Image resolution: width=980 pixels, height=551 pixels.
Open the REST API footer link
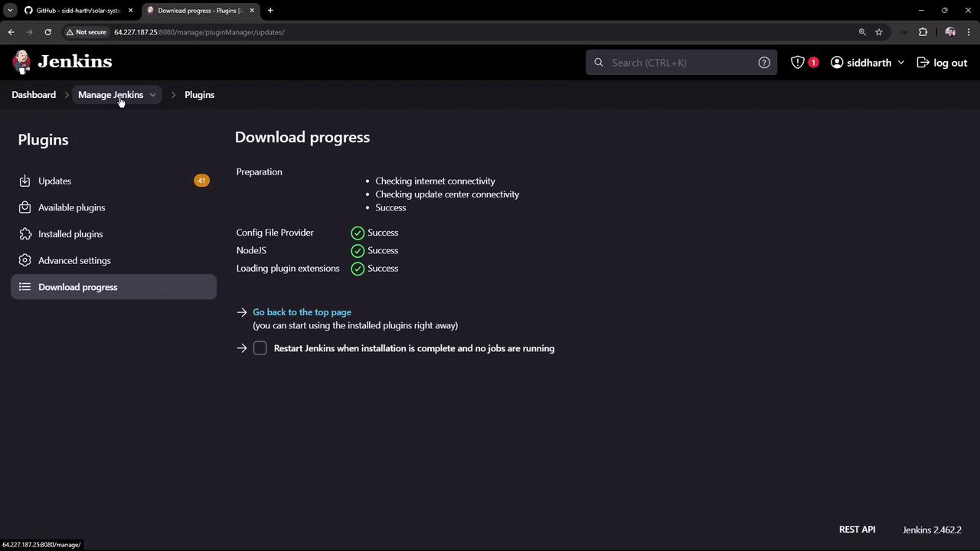(857, 530)
